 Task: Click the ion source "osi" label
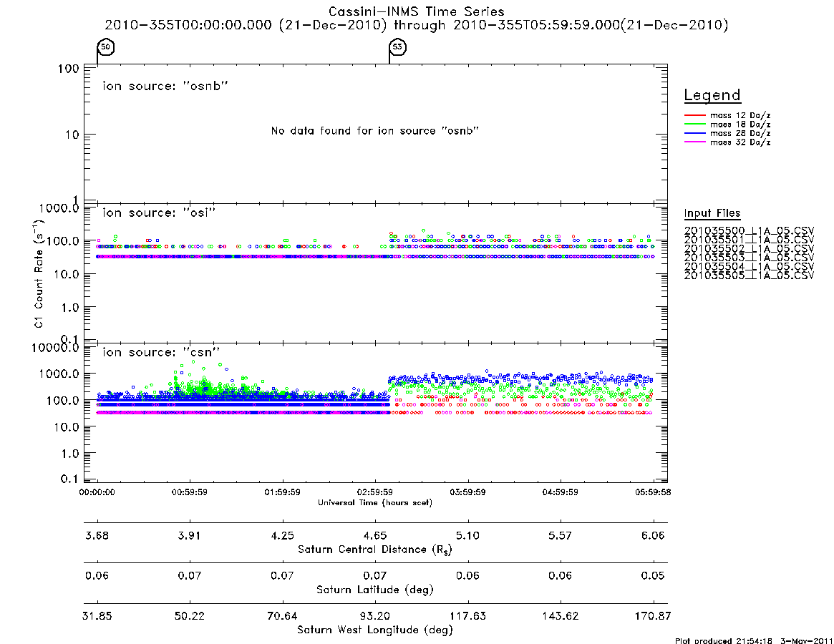[x=159, y=213]
